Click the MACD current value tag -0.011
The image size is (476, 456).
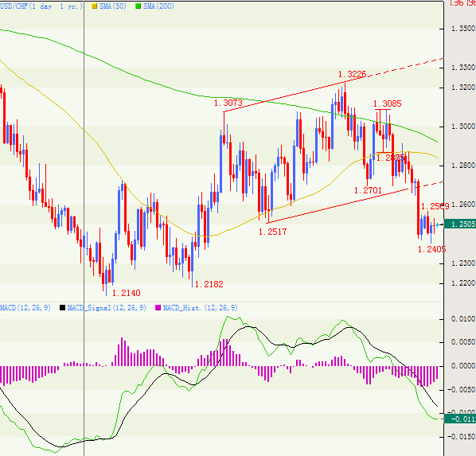click(460, 419)
